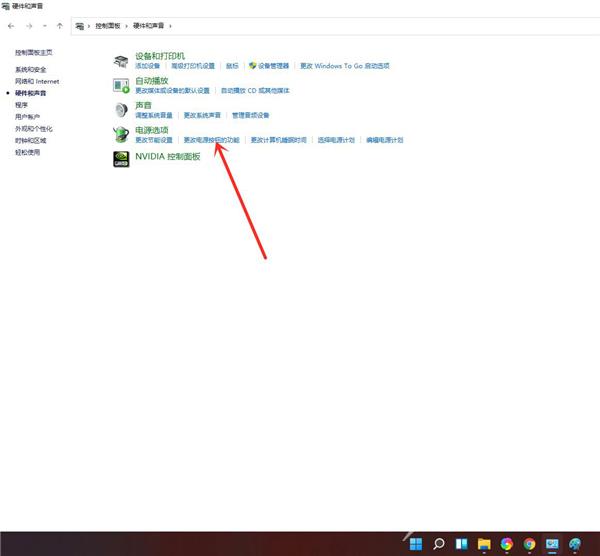Click the 更改系统声音 link
The height and width of the screenshot is (556, 600).
pos(202,115)
